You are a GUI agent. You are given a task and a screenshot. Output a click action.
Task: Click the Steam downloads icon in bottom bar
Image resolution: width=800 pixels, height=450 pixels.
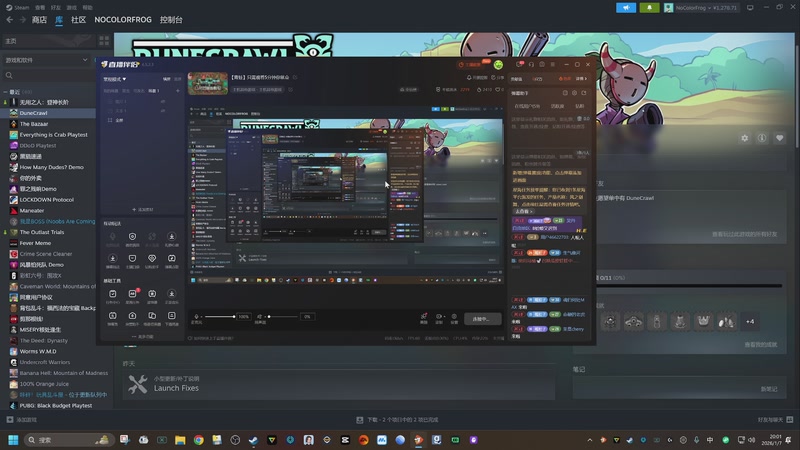tap(360, 420)
